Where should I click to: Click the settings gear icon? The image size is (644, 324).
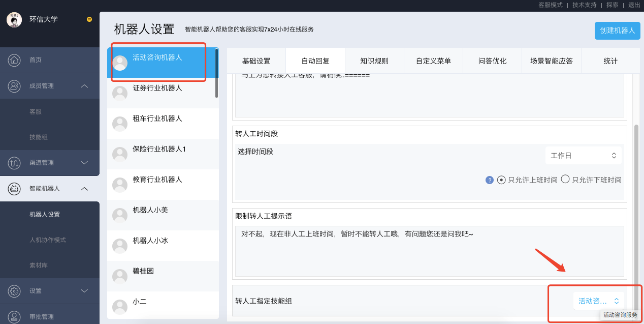tap(14, 291)
